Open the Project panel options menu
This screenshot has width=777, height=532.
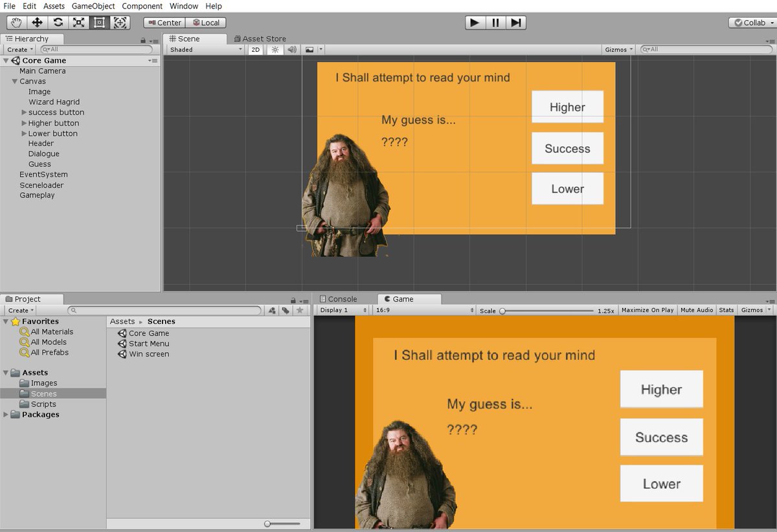click(304, 300)
